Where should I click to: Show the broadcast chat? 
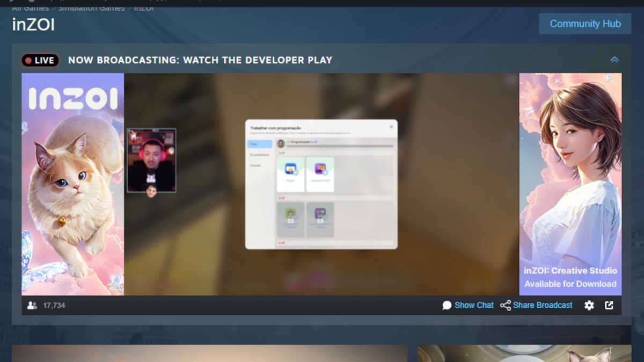[x=474, y=305]
